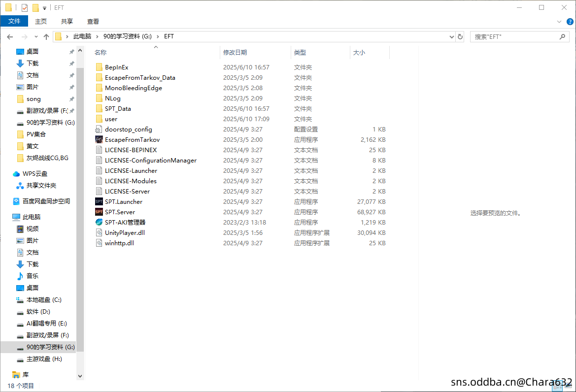Open quick access toolbar customize dropdown
Screen dimensions: 576x392
coord(44,8)
